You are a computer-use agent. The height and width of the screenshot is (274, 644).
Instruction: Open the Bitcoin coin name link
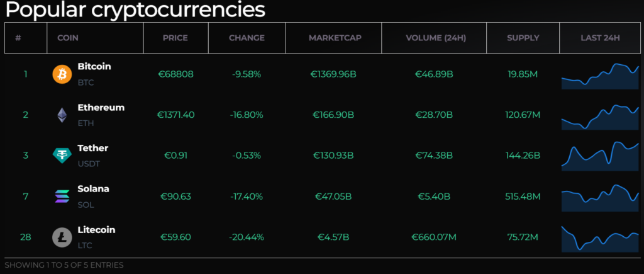(94, 66)
